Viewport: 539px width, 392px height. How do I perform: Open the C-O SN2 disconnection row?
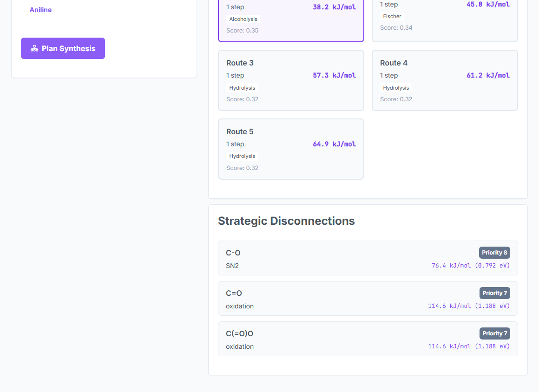pyautogui.click(x=368, y=258)
